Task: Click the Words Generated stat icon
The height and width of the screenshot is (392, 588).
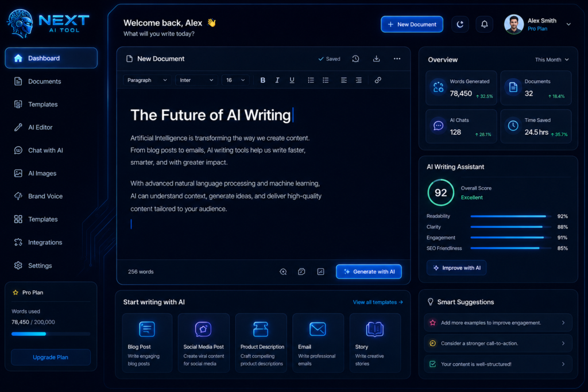Action: pos(438,87)
